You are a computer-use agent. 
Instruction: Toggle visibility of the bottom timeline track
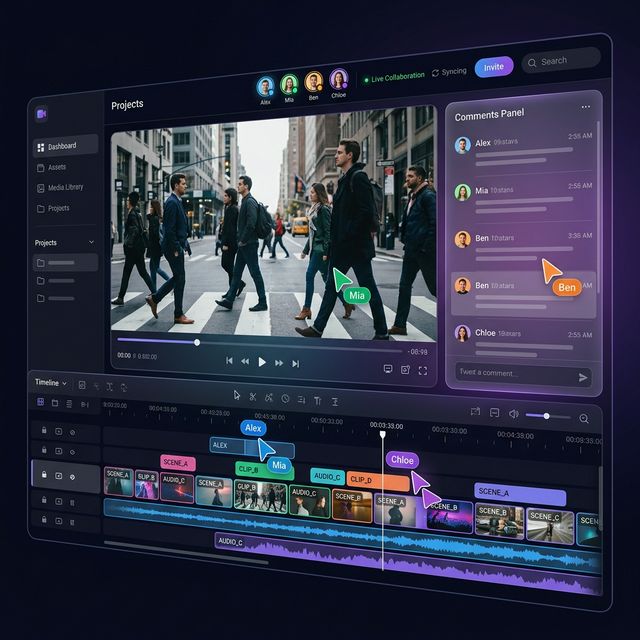click(x=59, y=521)
